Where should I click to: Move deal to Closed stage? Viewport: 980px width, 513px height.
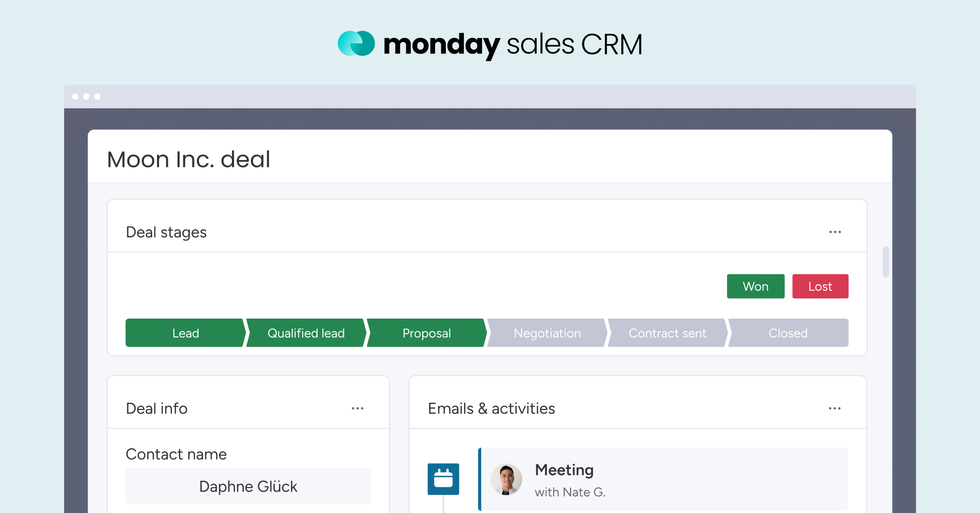788,333
